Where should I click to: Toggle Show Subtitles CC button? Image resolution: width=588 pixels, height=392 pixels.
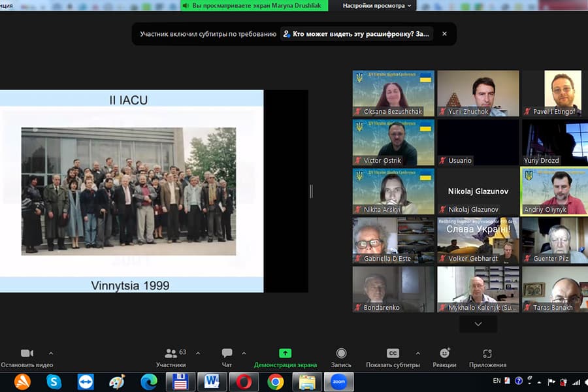tap(393, 353)
